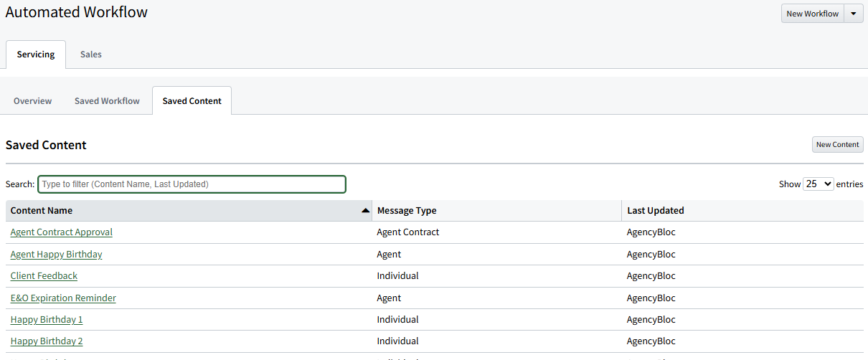The height and width of the screenshot is (360, 868).
Task: Select 'AgencyBloc' in the Agent Contract Approval row
Action: (651, 232)
